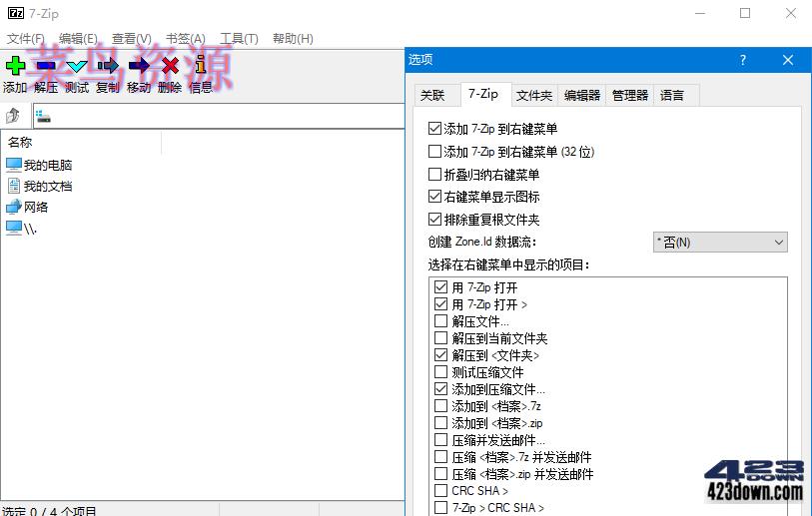Maximize the 7-Zip window

pos(745,13)
